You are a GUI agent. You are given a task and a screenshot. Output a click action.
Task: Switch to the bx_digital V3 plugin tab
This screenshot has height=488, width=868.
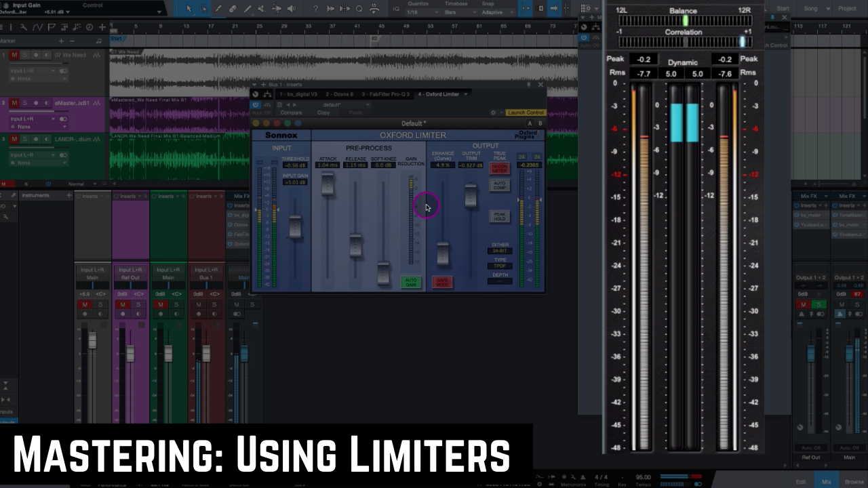[299, 94]
